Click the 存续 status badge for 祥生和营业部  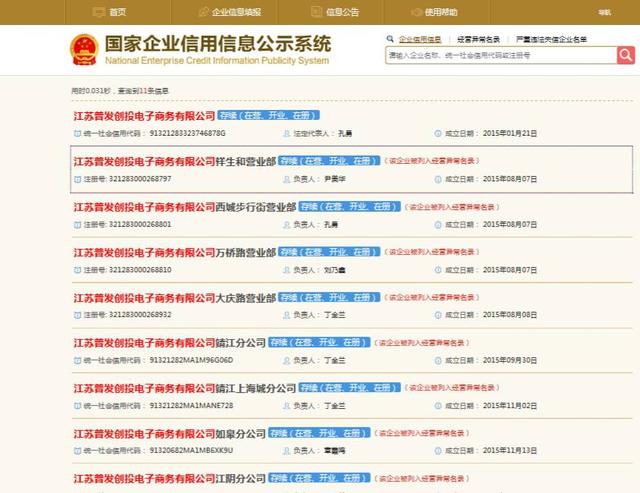coord(329,161)
